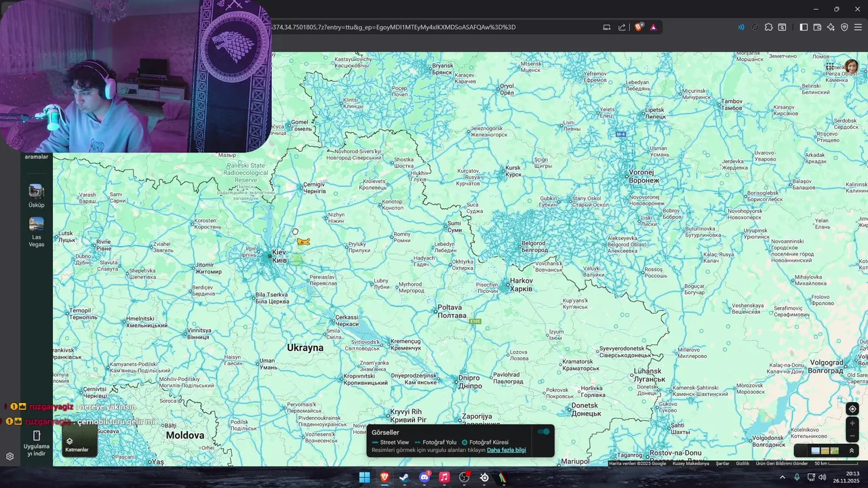Click the volume speaker tray icon
868x488 pixels.
(x=823, y=477)
